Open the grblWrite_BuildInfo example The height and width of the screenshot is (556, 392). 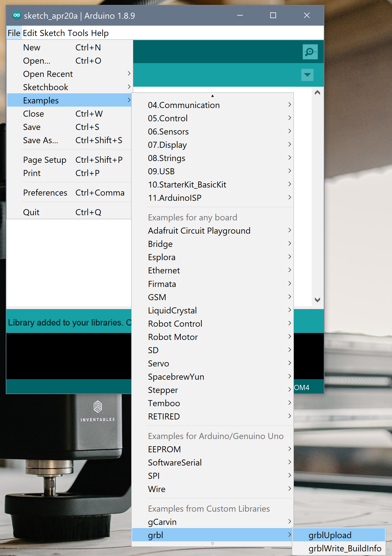pyautogui.click(x=339, y=549)
